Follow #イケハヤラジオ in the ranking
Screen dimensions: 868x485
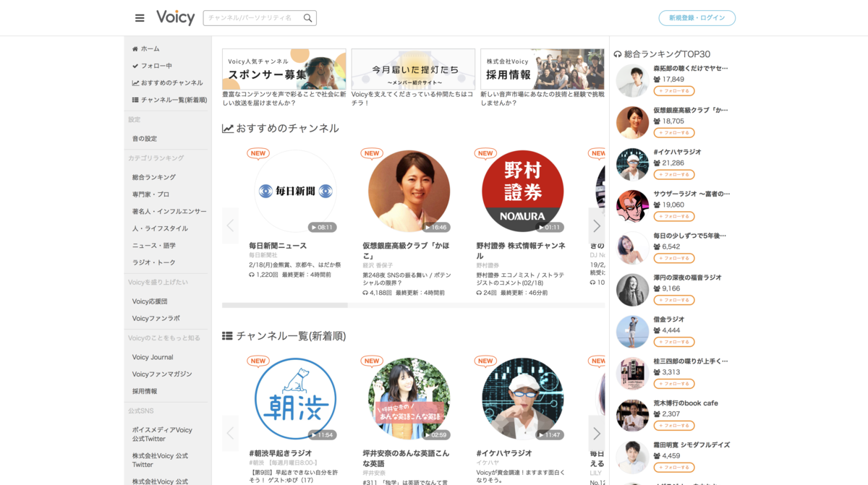[674, 175]
